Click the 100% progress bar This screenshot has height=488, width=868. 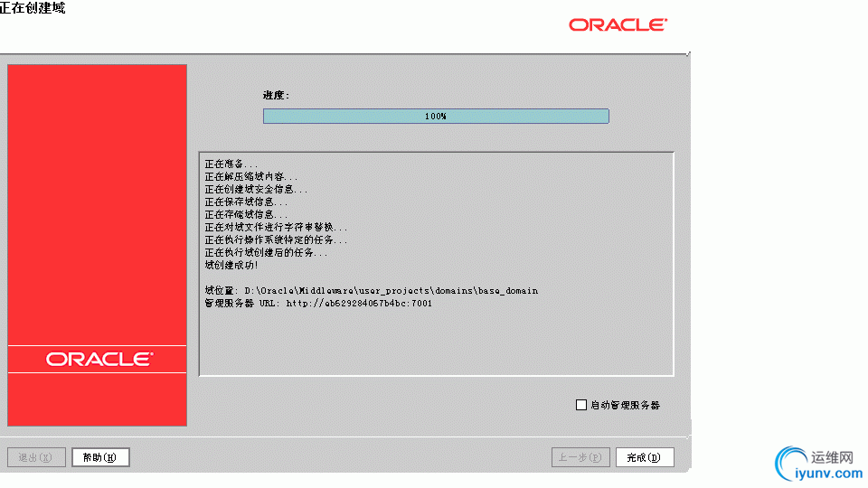pyautogui.click(x=436, y=117)
